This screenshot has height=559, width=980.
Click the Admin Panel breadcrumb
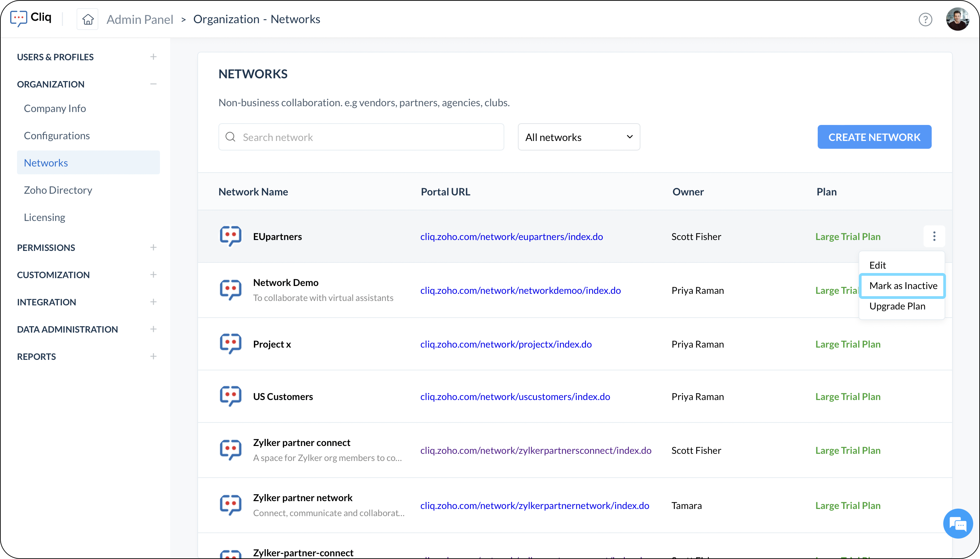[x=140, y=19]
